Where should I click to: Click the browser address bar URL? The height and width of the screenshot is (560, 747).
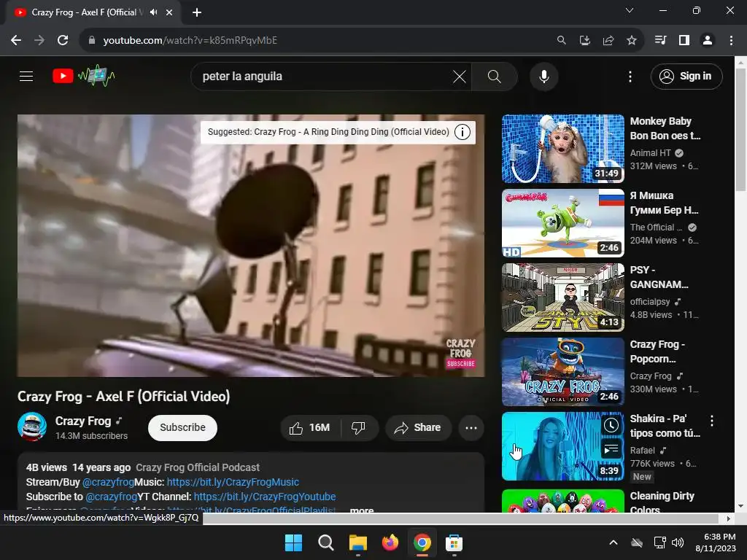(190, 41)
